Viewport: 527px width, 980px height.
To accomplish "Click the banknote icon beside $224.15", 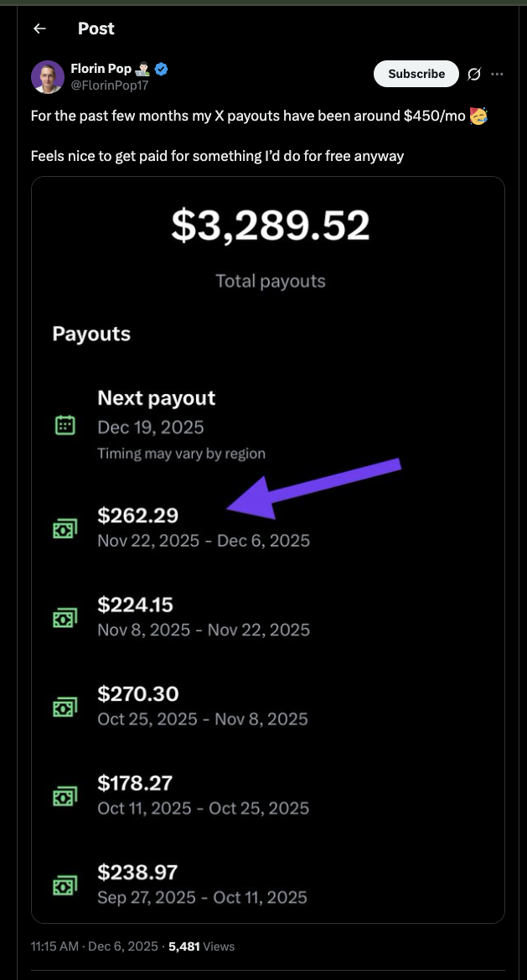I will coord(65,618).
